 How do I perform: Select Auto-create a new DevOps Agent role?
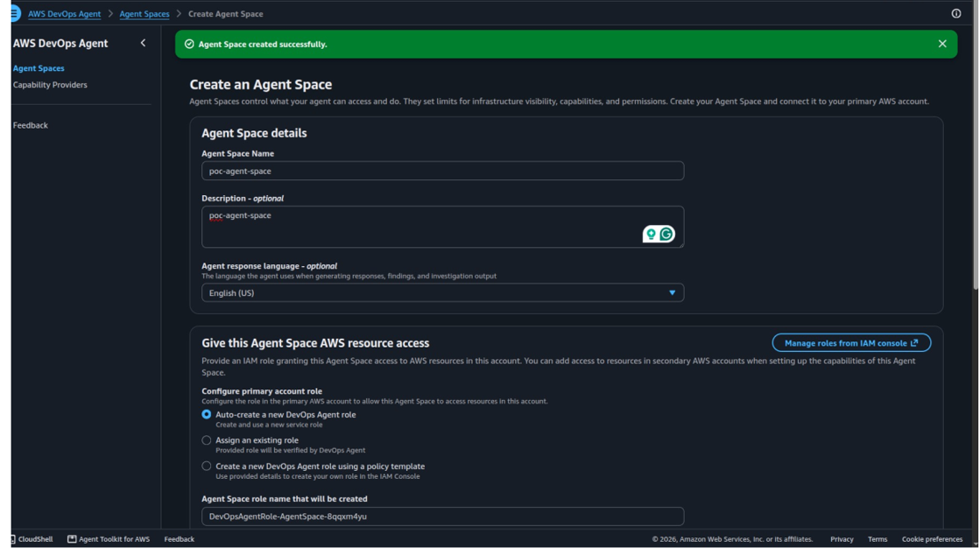[207, 414]
